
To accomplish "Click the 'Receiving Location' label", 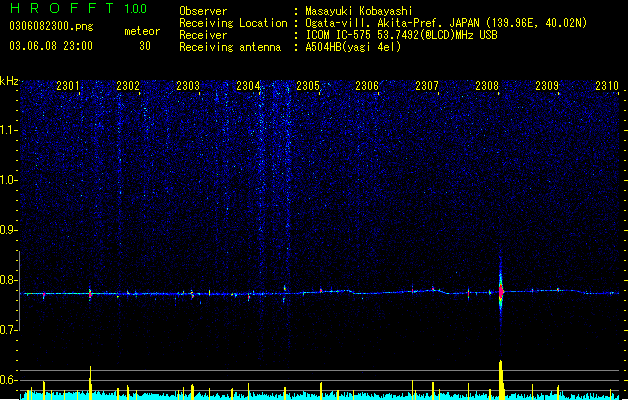I will (x=233, y=23).
